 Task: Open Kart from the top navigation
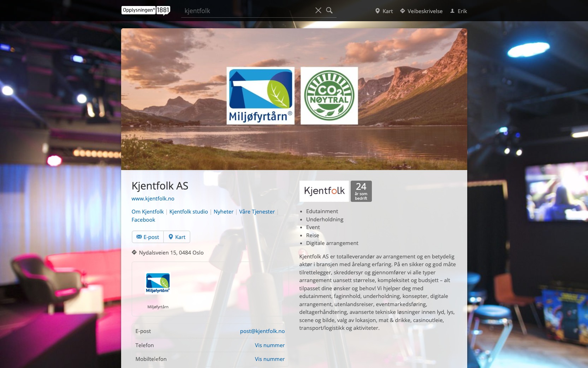(384, 11)
